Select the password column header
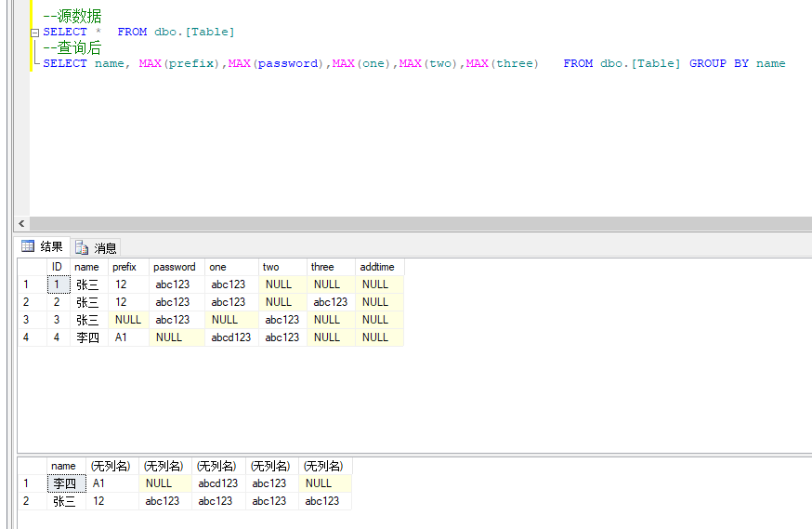Viewport: 812px width, 529px height. (x=177, y=267)
